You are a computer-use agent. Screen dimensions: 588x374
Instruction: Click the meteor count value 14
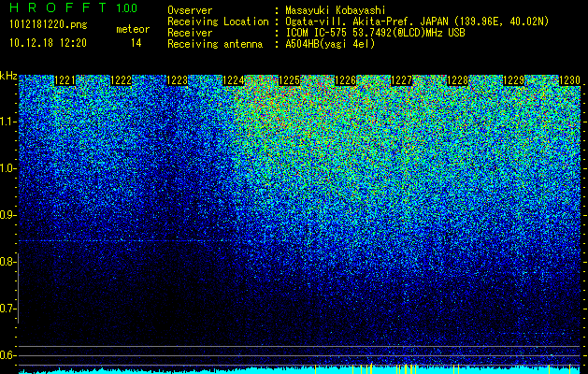point(136,43)
